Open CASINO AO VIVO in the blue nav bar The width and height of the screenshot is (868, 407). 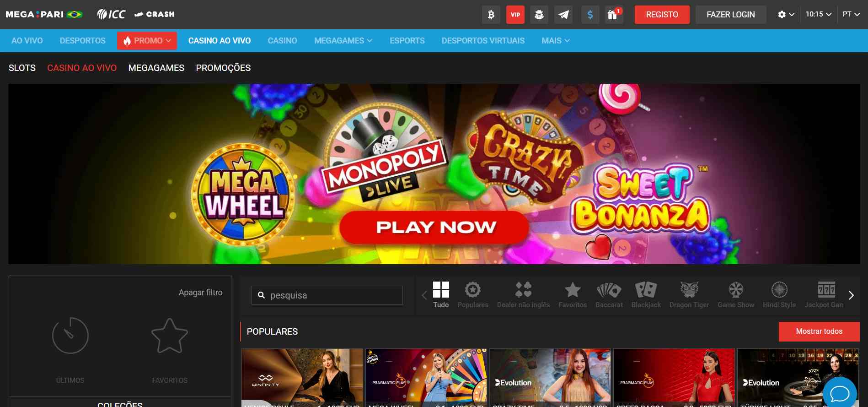tap(220, 41)
